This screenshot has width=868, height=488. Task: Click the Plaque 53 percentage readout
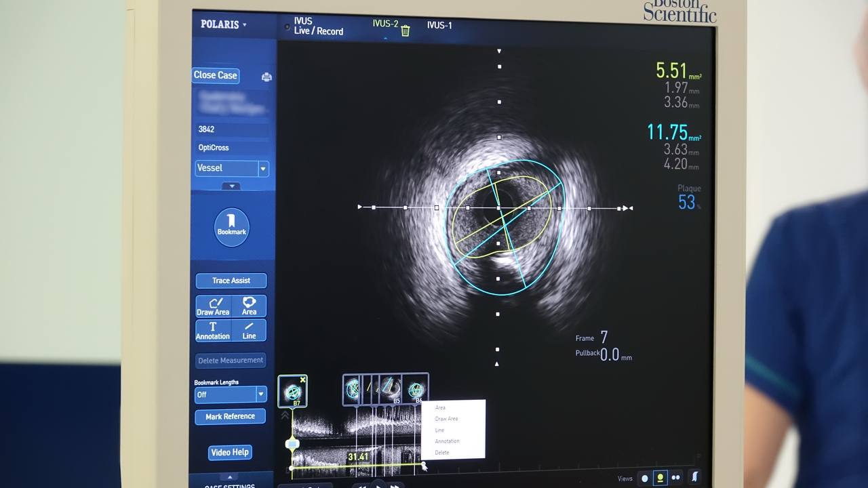(688, 198)
